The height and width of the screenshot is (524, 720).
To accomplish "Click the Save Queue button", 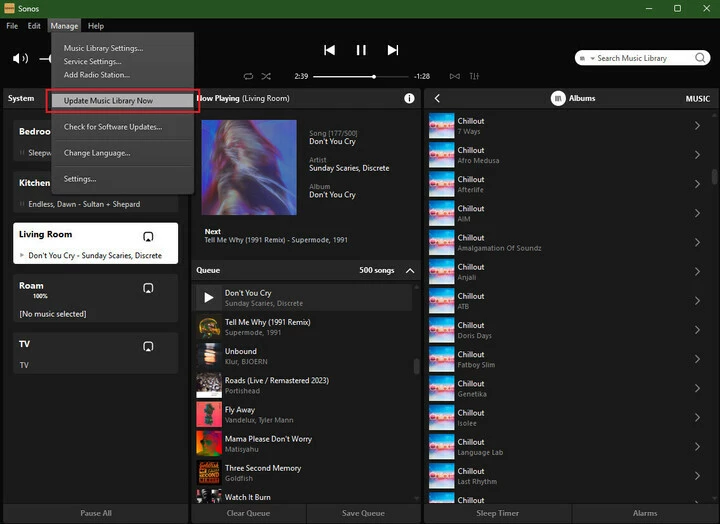I will tap(363, 513).
